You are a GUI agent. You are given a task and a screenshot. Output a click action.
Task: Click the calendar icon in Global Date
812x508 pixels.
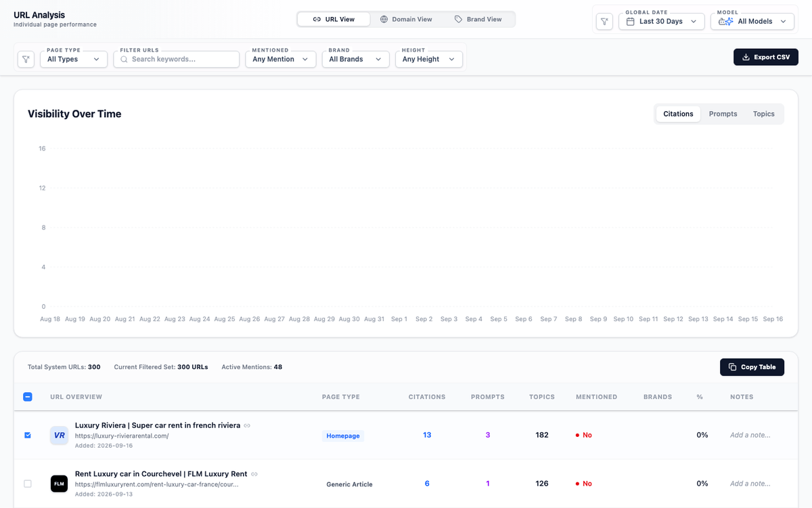pyautogui.click(x=630, y=22)
